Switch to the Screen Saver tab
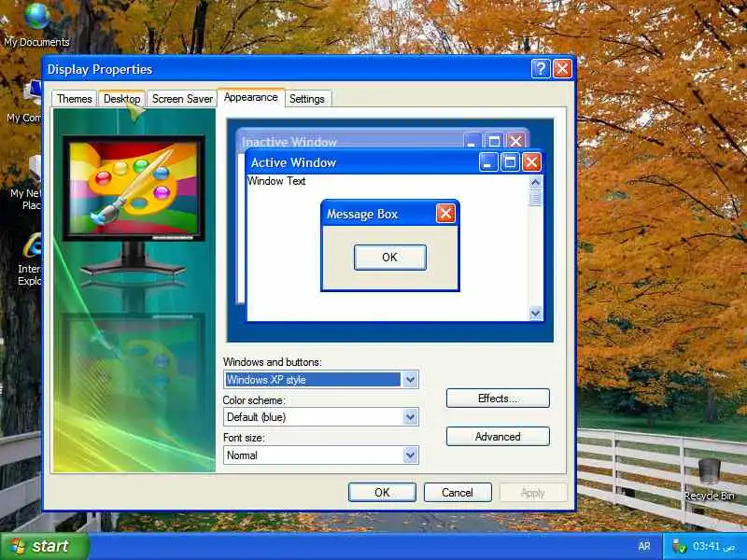 pyautogui.click(x=182, y=99)
